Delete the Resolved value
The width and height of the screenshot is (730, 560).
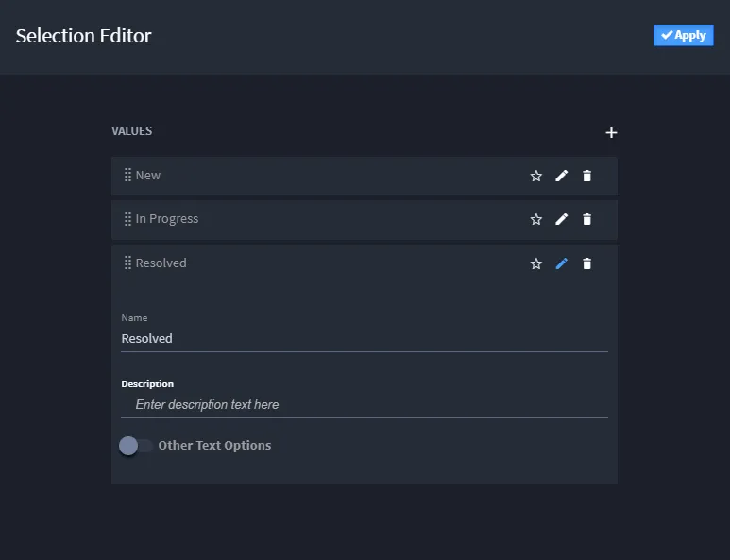(x=586, y=263)
